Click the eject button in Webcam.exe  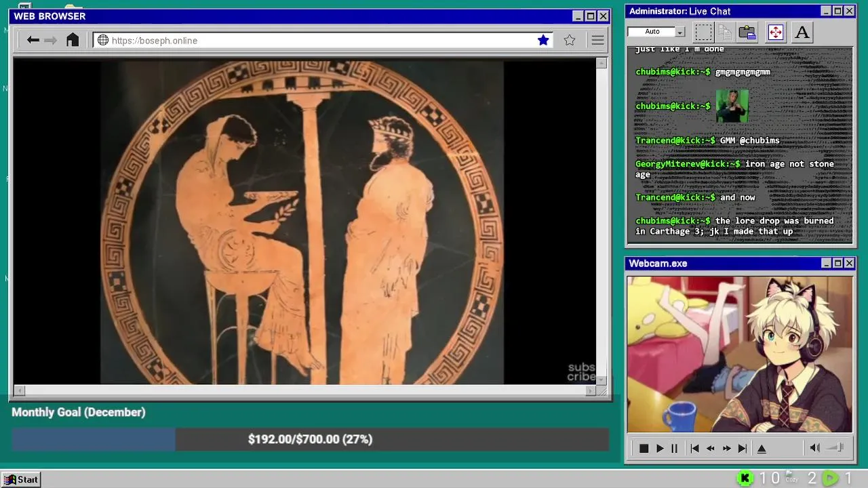[x=762, y=448]
